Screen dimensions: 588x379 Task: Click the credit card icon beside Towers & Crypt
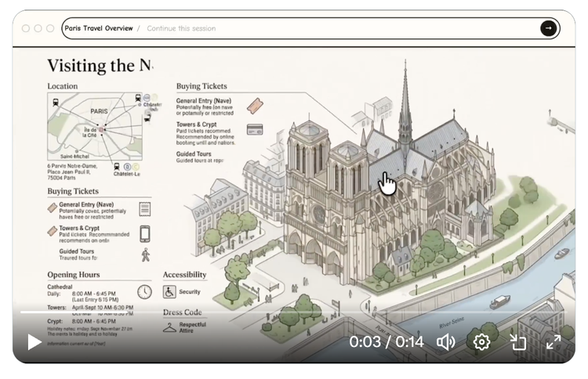[x=254, y=129]
